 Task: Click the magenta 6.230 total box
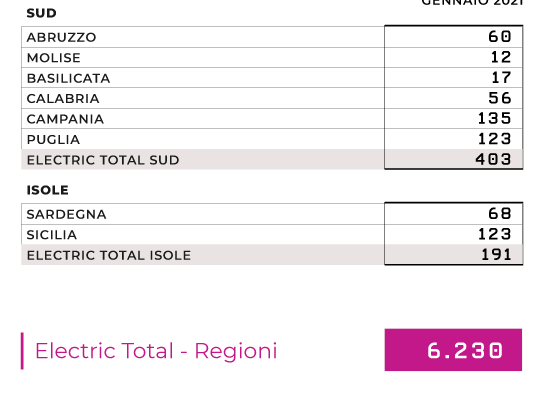coord(453,350)
